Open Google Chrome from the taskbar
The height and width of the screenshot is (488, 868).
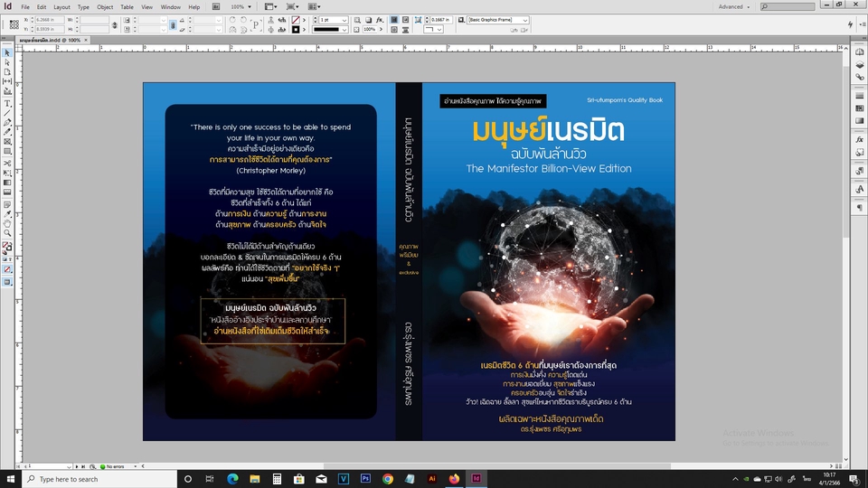tap(388, 479)
